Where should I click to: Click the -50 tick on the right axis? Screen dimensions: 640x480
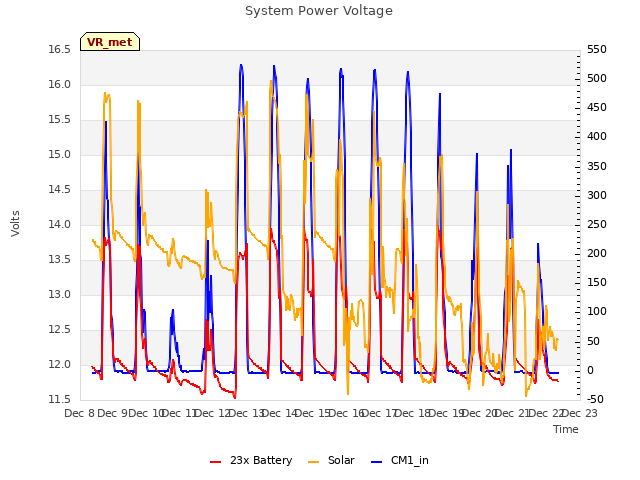596,400
